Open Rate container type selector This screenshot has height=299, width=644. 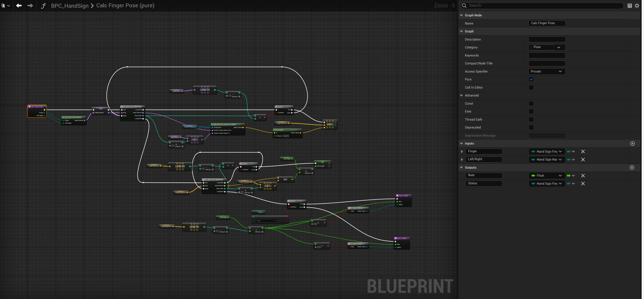pos(571,176)
